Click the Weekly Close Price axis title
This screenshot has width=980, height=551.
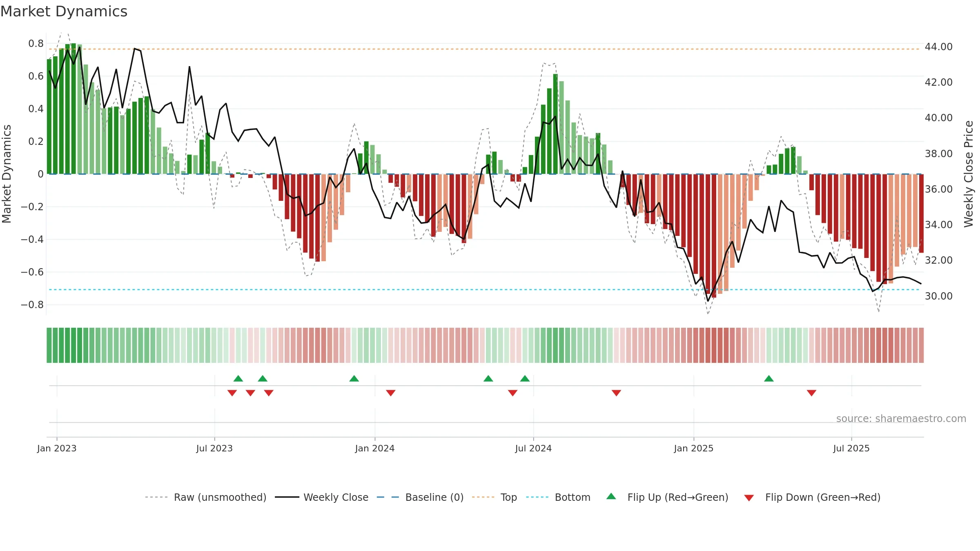click(969, 174)
